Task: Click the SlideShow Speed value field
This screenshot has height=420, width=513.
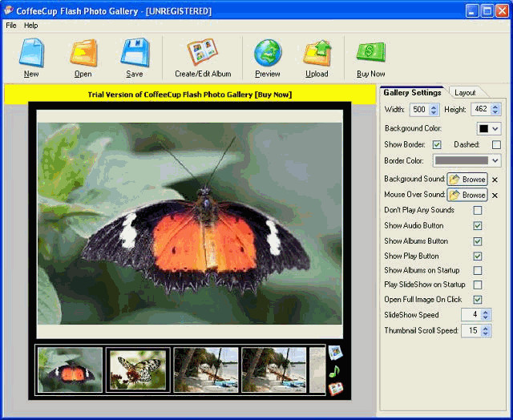Action: tap(471, 315)
